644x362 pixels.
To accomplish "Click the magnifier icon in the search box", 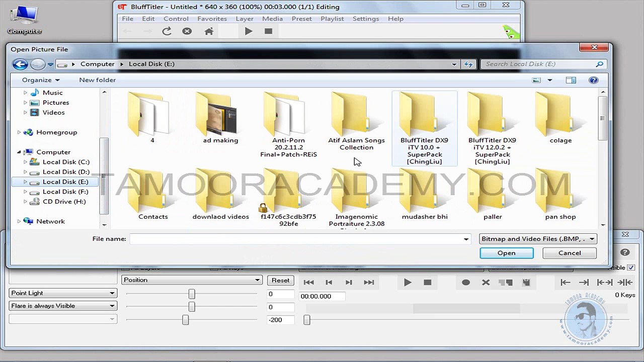I will pos(599,64).
